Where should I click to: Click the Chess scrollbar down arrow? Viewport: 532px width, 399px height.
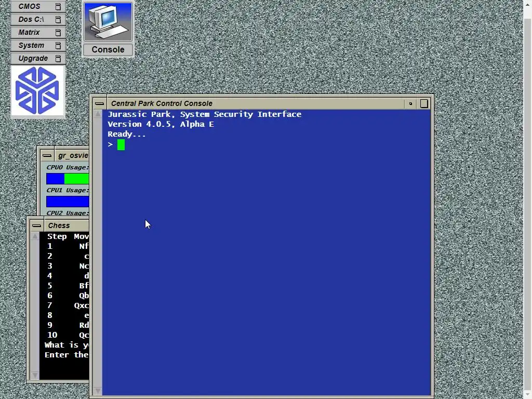pyautogui.click(x=35, y=375)
